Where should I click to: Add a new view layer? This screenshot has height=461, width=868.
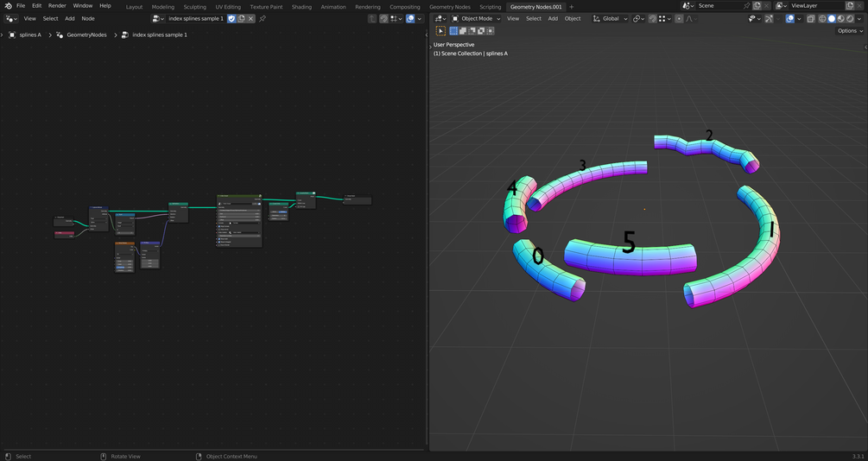point(850,5)
